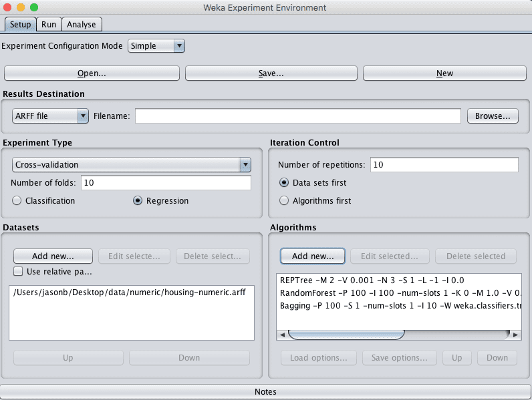Open the ARFF file destination dropdown
532x400 pixels.
(50, 116)
